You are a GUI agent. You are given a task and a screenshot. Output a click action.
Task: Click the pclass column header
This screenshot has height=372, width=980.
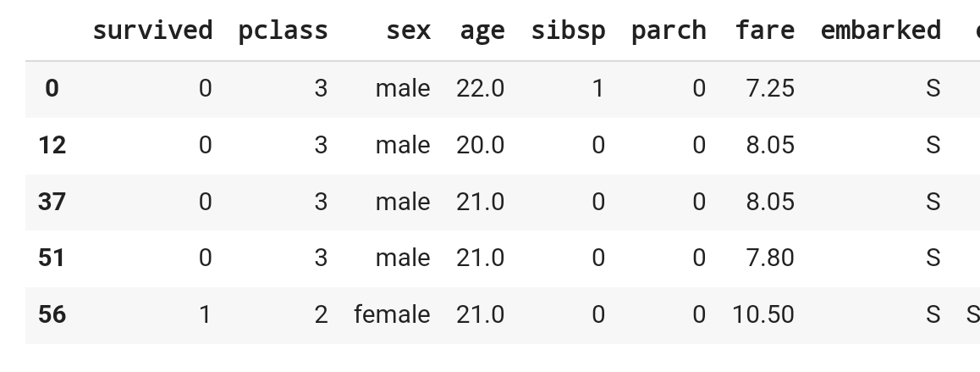click(x=284, y=30)
